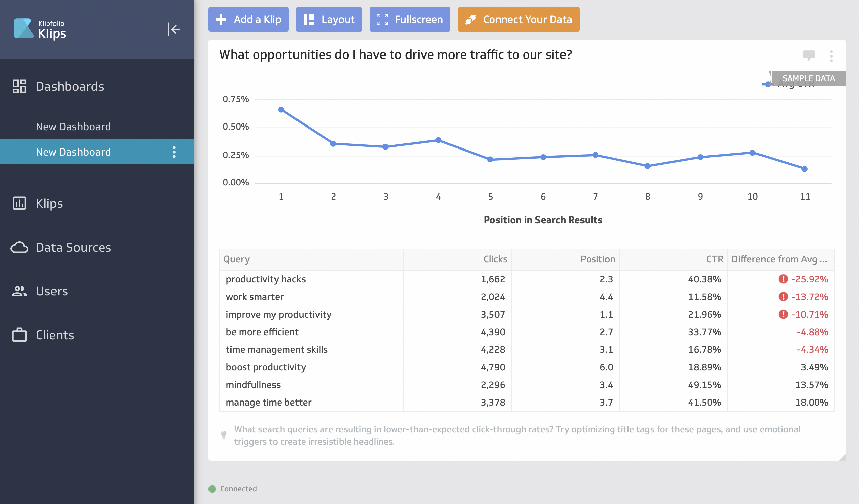Open Clients via the briefcase icon

pyautogui.click(x=19, y=335)
